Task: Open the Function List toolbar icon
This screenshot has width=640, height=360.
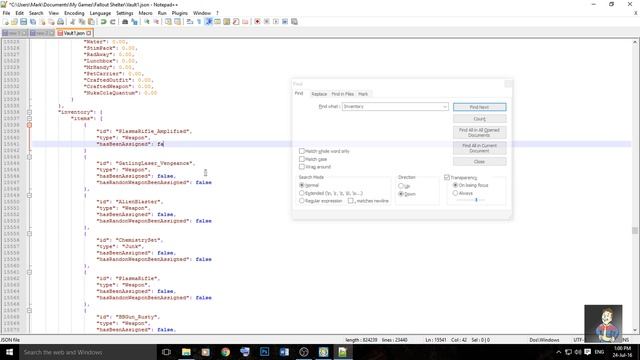Action: 236,22
